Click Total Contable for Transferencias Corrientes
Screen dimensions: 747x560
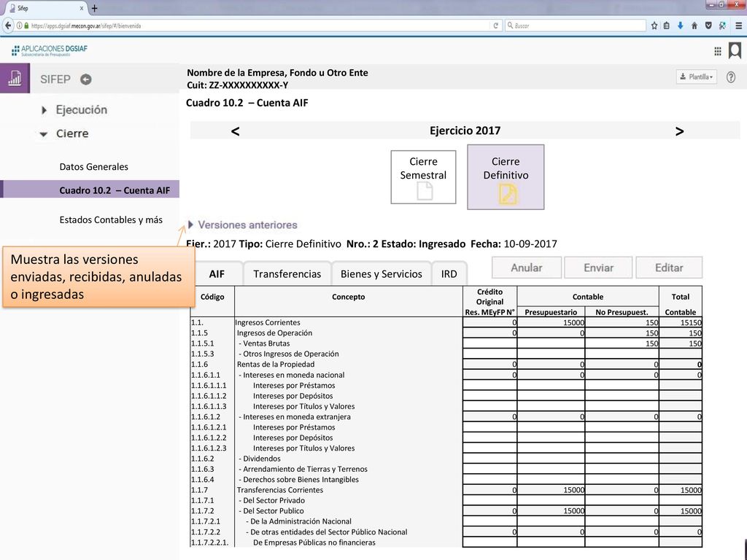[x=681, y=490]
